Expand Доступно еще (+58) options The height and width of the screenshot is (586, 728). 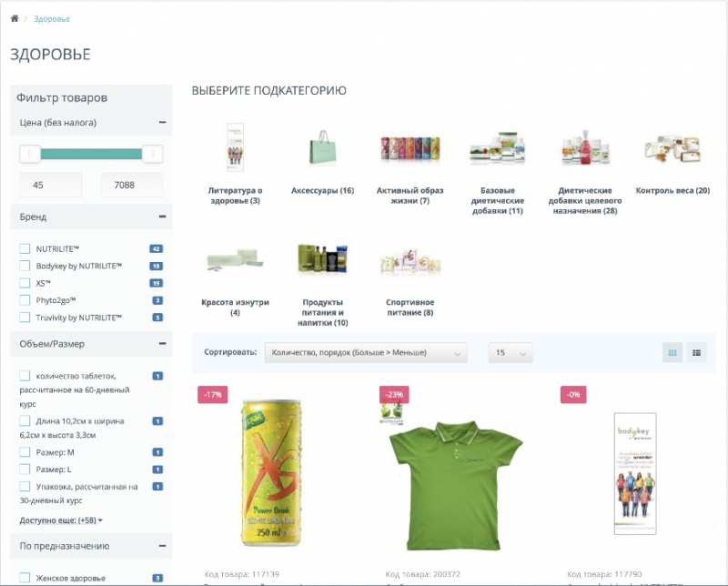(x=61, y=520)
